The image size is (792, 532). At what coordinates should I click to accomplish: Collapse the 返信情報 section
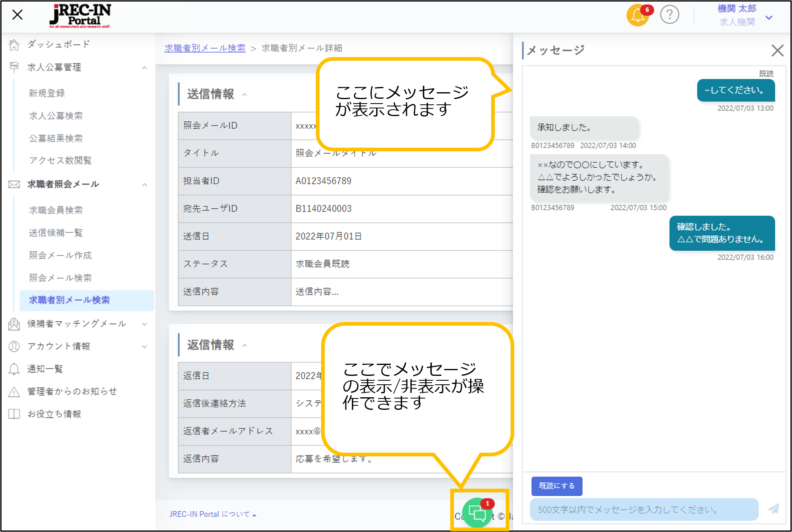pos(245,345)
